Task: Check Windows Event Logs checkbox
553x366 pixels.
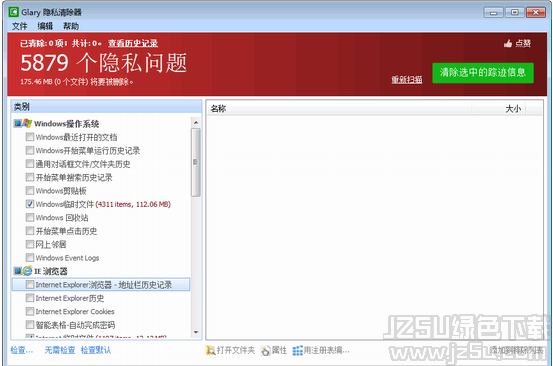Action: coord(30,257)
